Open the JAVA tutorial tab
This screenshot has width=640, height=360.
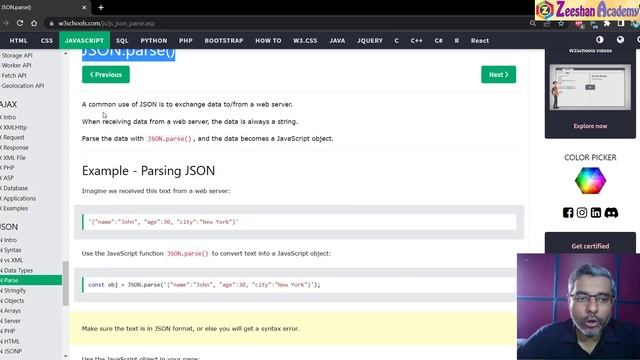(337, 40)
